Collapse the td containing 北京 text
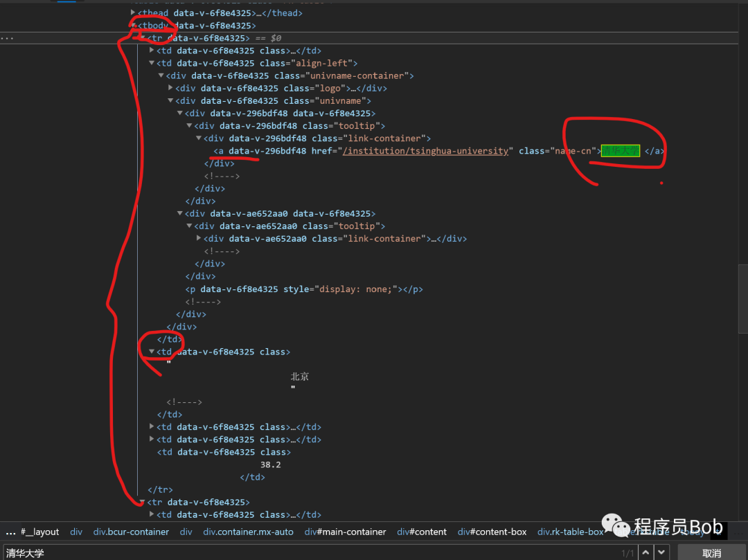 coord(152,351)
